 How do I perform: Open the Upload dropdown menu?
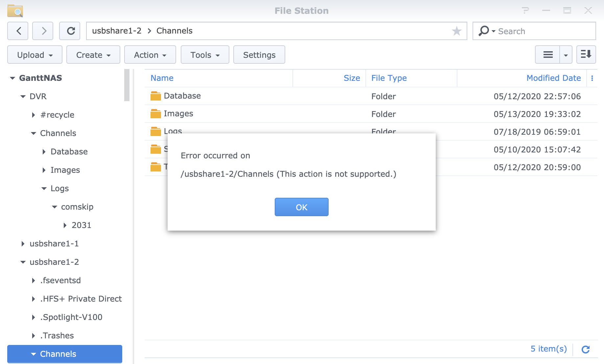pyautogui.click(x=35, y=55)
